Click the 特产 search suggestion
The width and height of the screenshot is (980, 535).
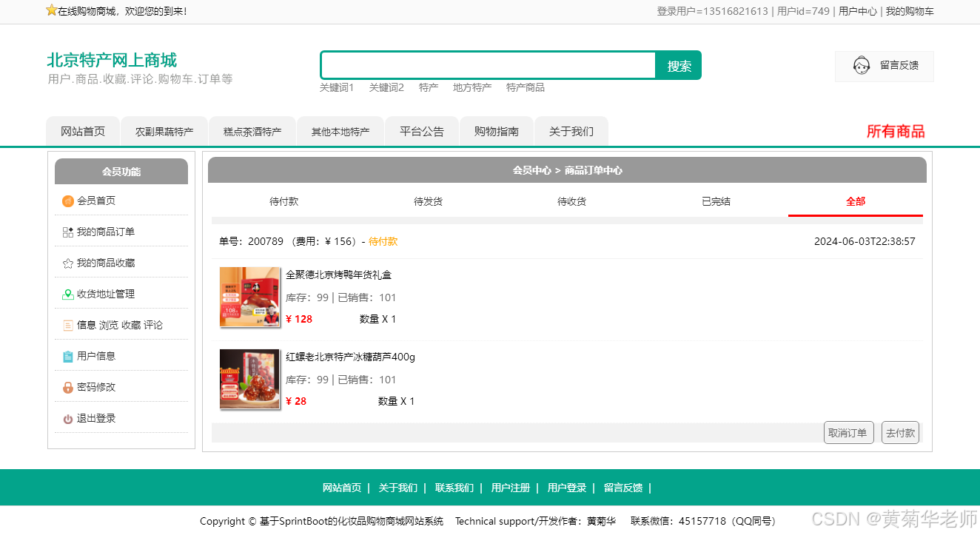point(429,87)
